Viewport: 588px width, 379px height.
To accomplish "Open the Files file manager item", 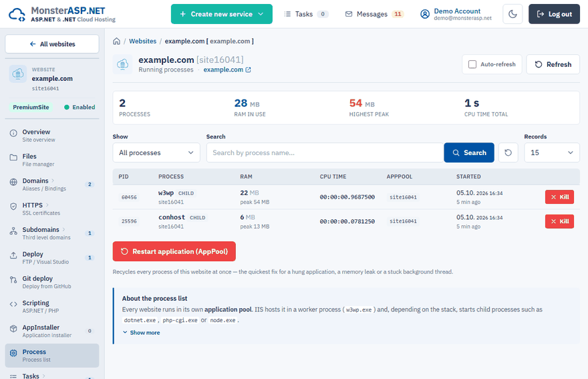I will pos(51,160).
